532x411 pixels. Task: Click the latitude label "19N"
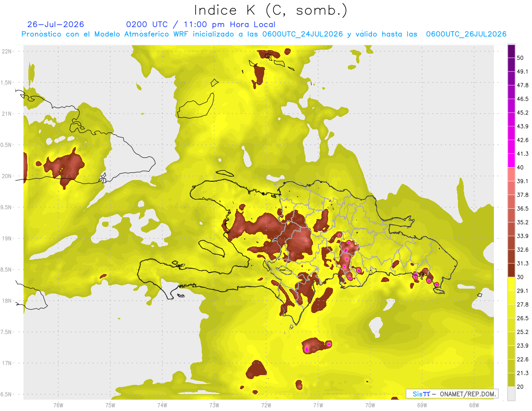[7, 238]
